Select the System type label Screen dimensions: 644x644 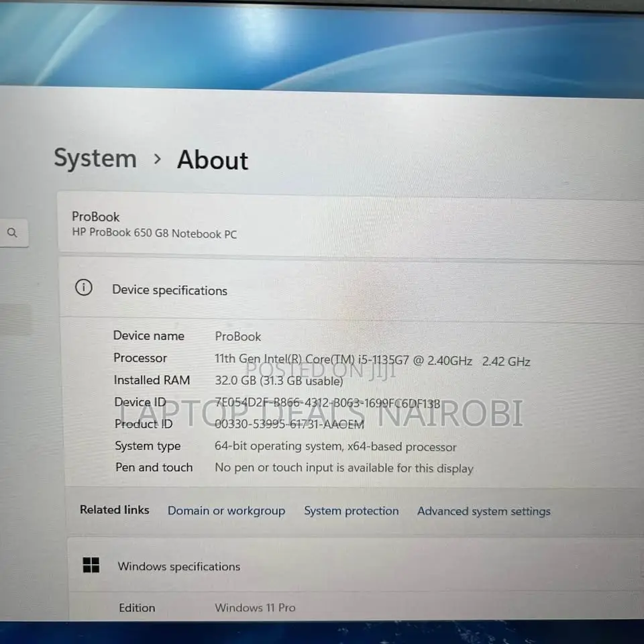point(148,446)
